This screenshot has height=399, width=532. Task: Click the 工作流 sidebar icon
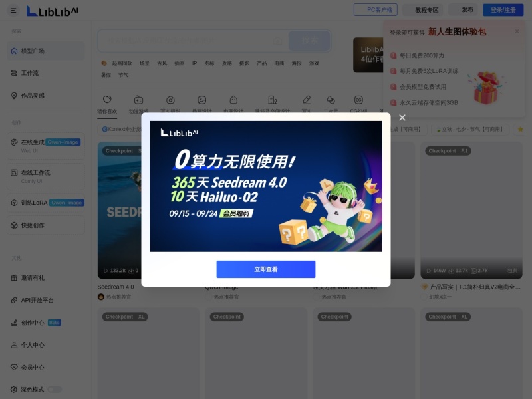coord(14,73)
